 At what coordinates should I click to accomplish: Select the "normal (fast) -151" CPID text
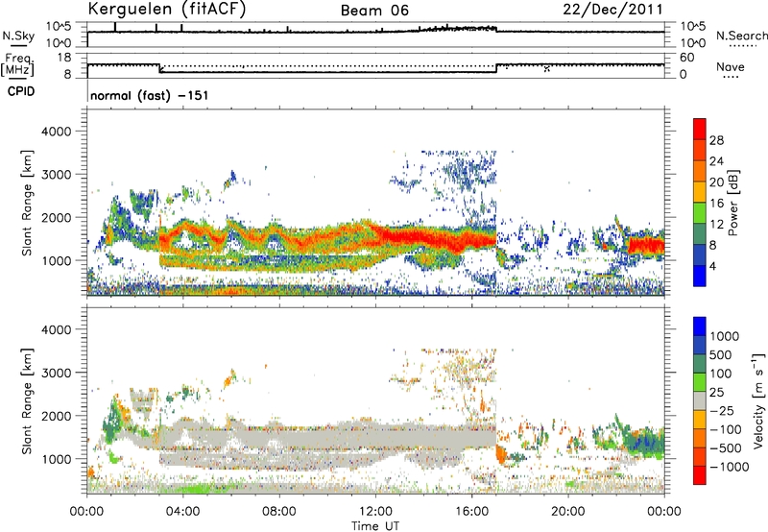(150, 95)
